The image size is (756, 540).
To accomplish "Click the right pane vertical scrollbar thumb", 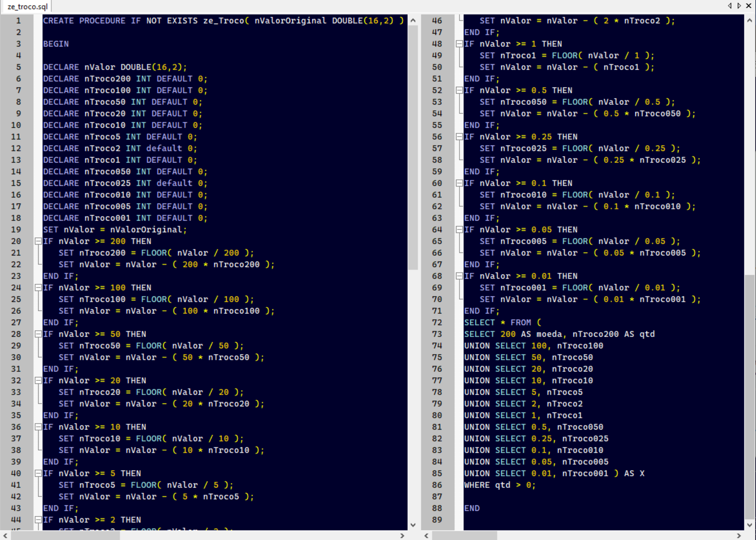I will point(750,397).
